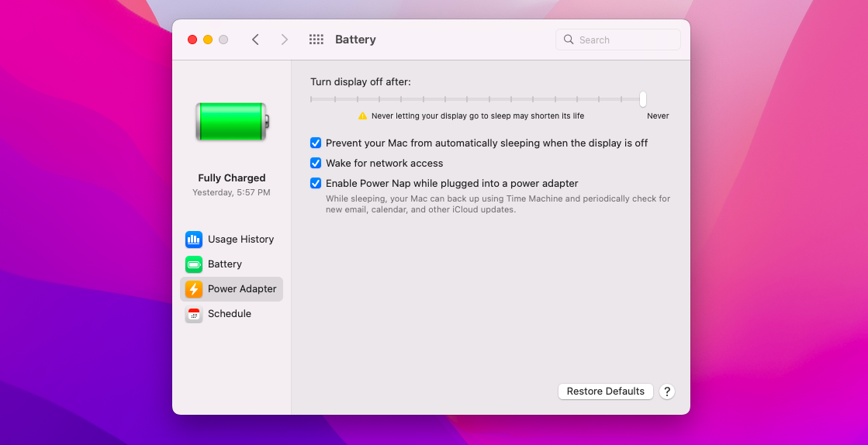
Task: Toggle Wake for network access checkbox
Action: click(316, 164)
